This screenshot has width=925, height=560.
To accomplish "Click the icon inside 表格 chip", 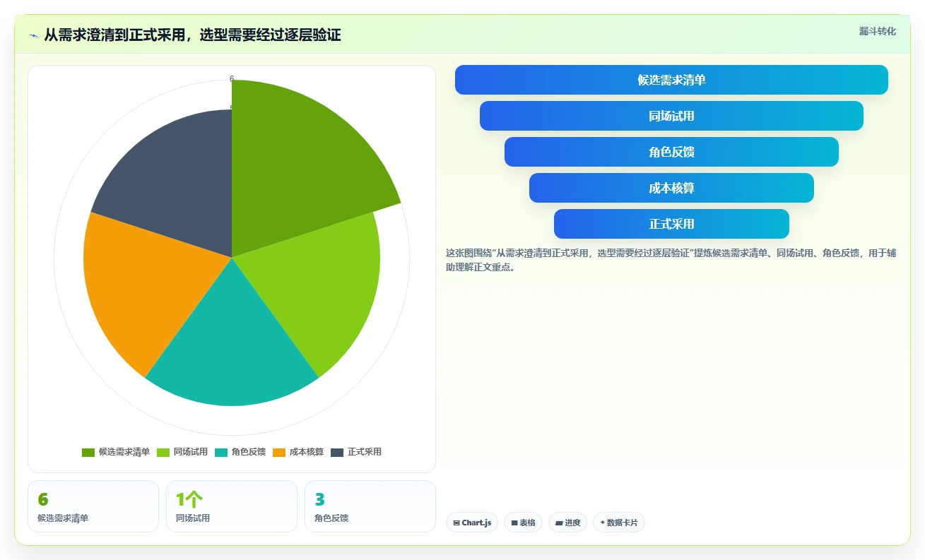I will coord(514,523).
